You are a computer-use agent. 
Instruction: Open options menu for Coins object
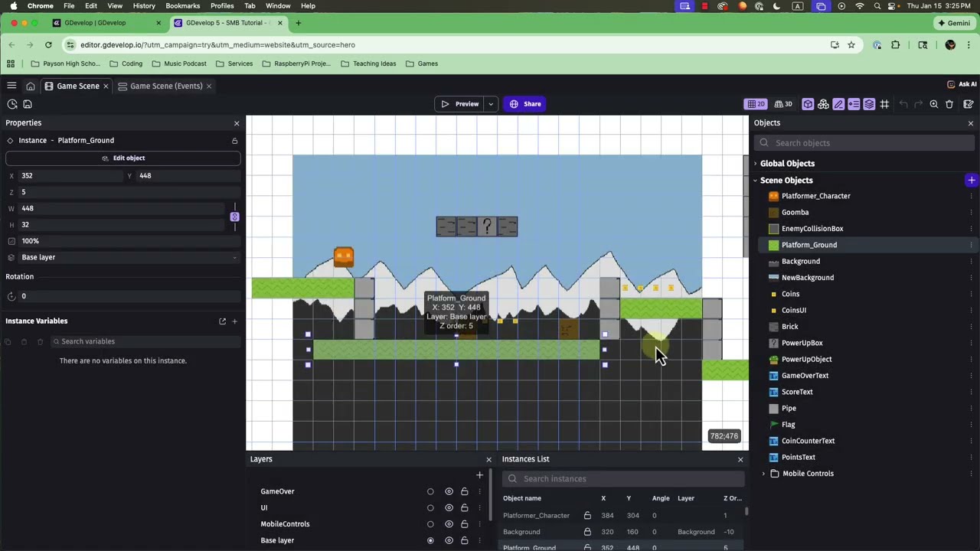tap(971, 294)
